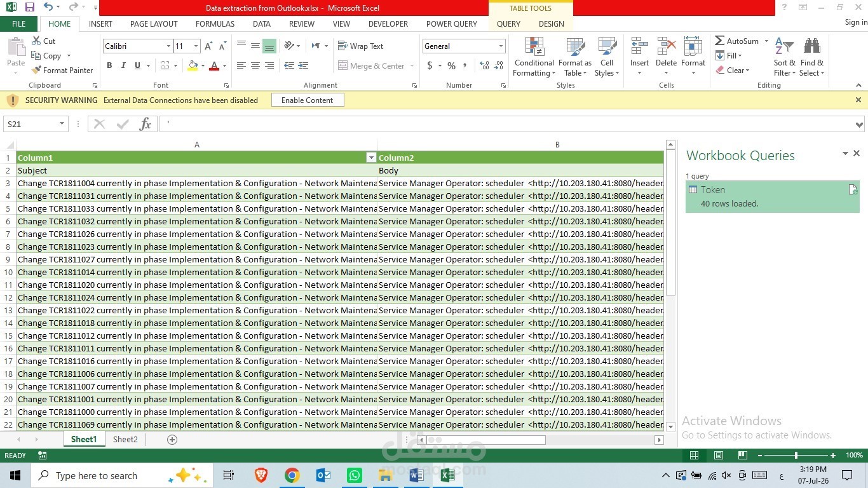Decrease font size with the small A

pos(222,46)
